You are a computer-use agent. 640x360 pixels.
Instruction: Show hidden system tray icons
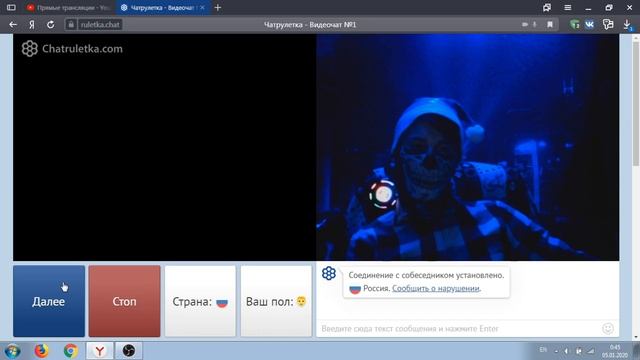(556, 351)
